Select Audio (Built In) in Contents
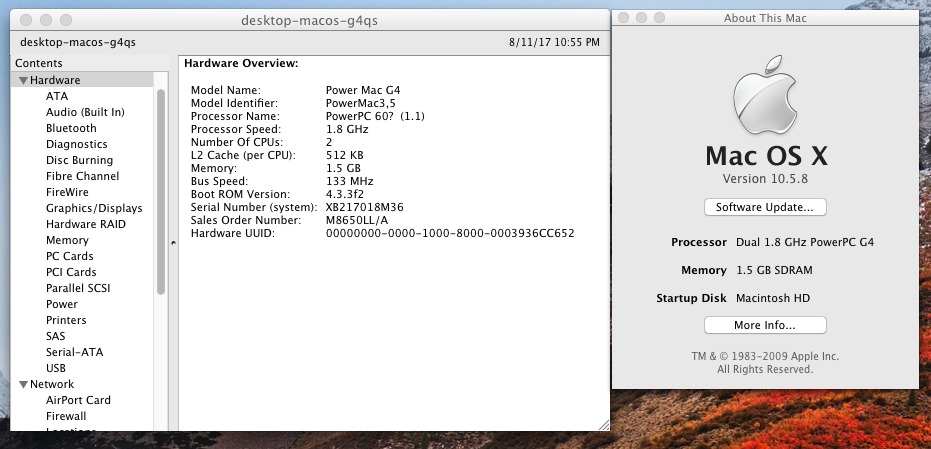Image resolution: width=931 pixels, height=449 pixels. (x=86, y=112)
